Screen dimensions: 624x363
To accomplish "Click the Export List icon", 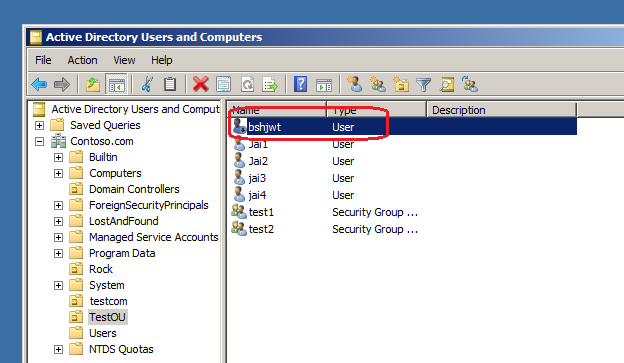I will point(270,84).
